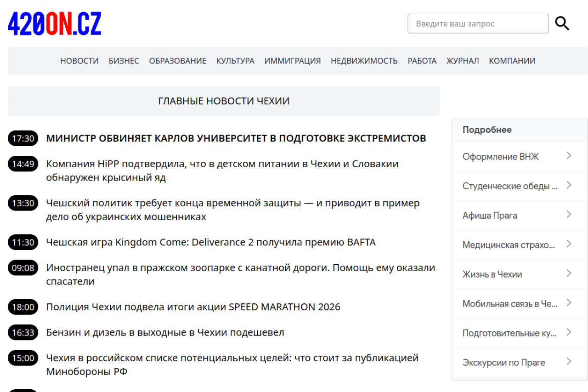
Task: Click the 17:30 time badge
Action: click(23, 138)
